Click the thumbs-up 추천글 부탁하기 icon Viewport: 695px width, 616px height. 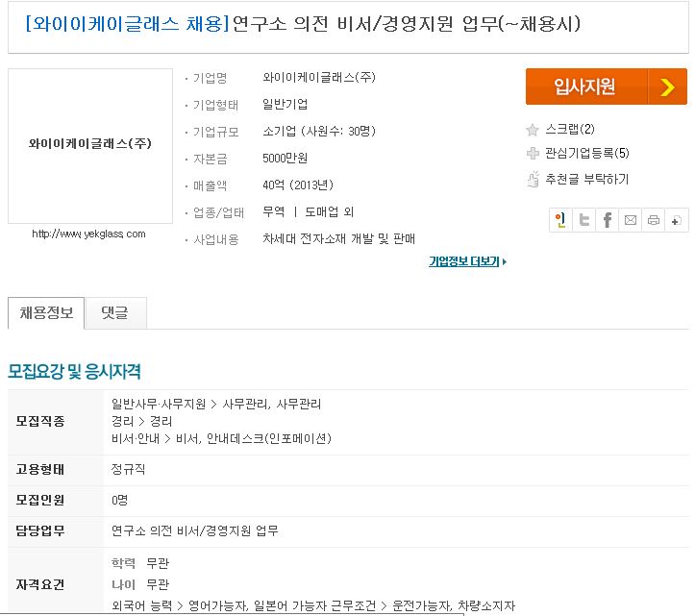tap(533, 179)
